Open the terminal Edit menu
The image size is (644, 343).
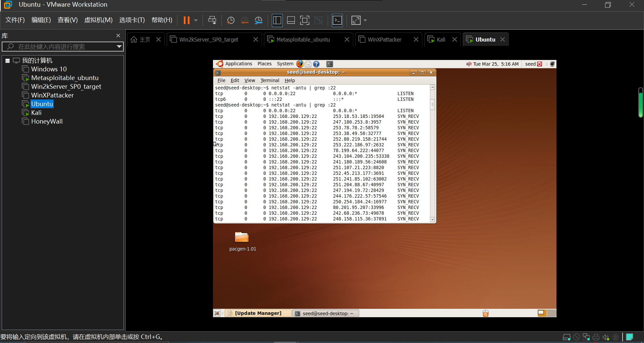(235, 80)
